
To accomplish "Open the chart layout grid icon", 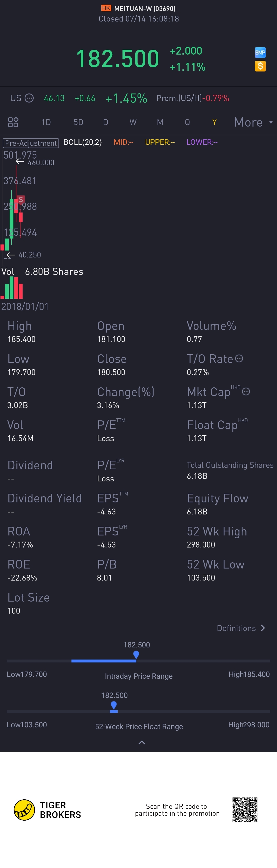I will coord(13,122).
